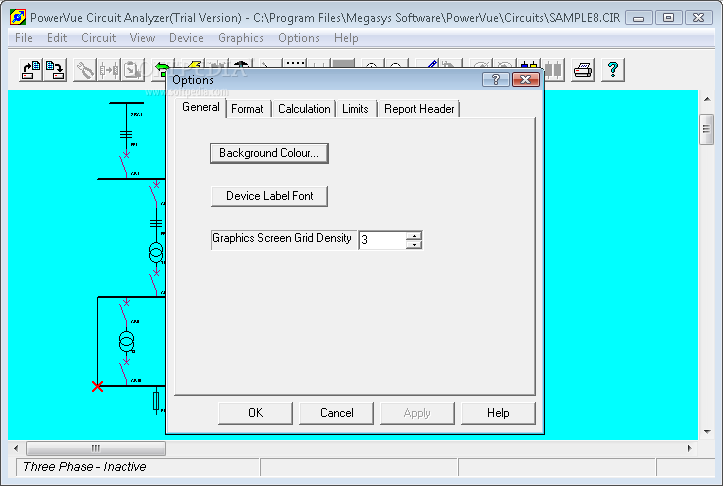Open the Help menu in the menu bar
The height and width of the screenshot is (486, 723).
pos(346,38)
